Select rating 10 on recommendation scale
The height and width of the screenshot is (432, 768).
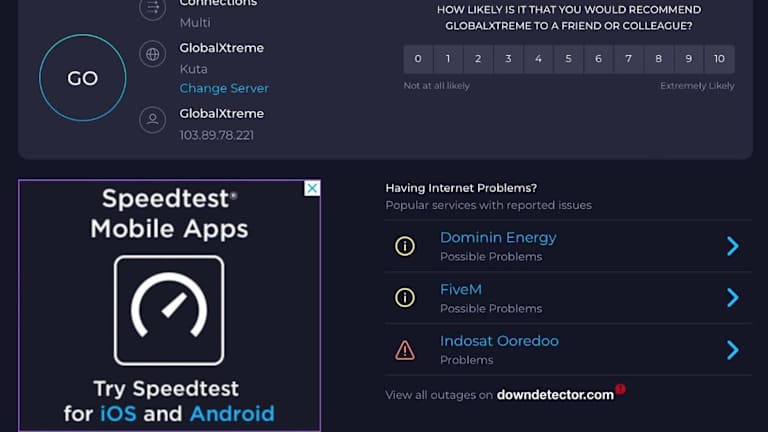click(x=719, y=59)
